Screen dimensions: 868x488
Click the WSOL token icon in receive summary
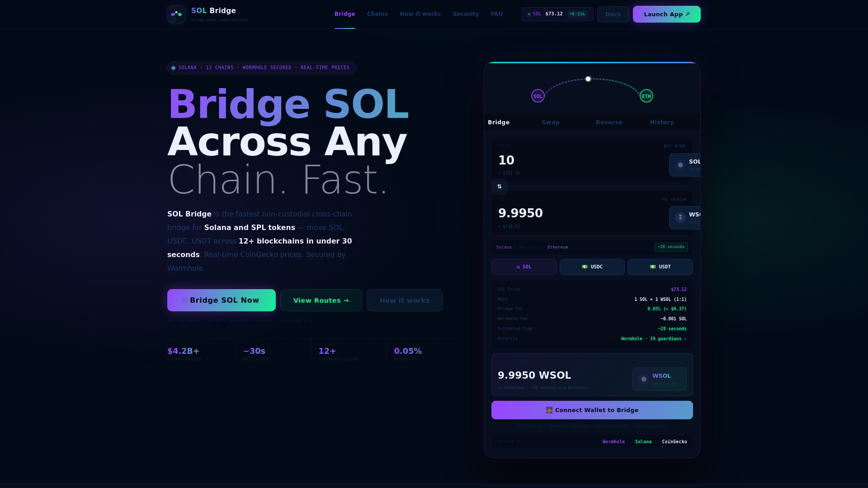(644, 379)
